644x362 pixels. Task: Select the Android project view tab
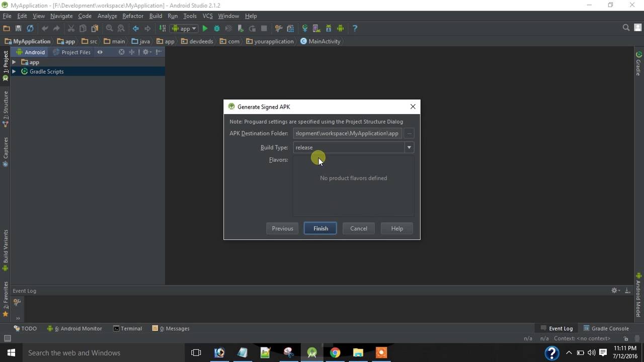click(30, 52)
